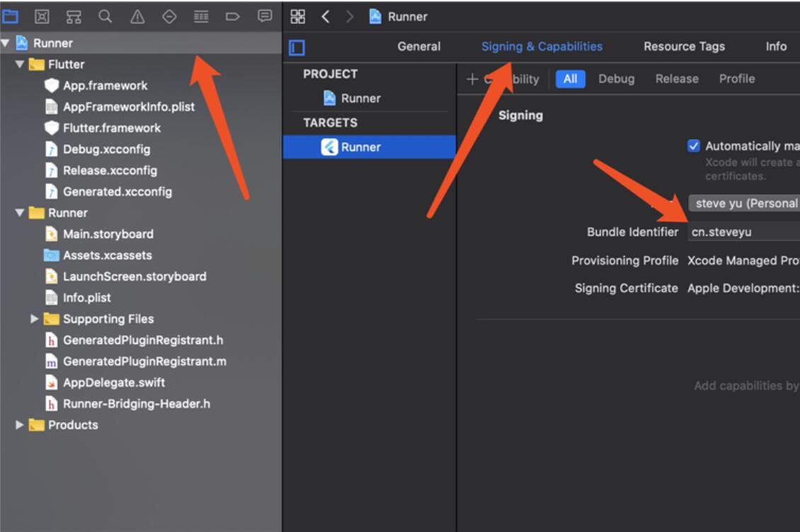Open the Report navigator icon
Image resolution: width=800 pixels, height=532 pixels.
[x=264, y=17]
